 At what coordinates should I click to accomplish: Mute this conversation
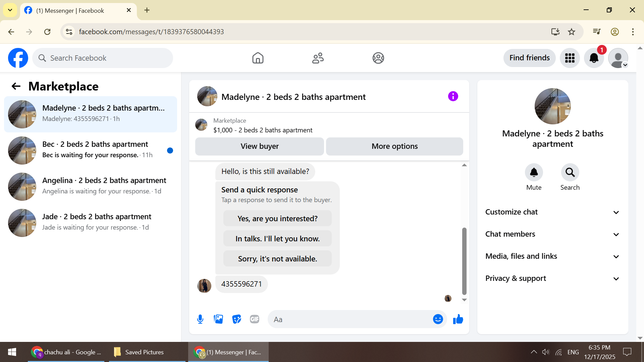[x=534, y=173]
